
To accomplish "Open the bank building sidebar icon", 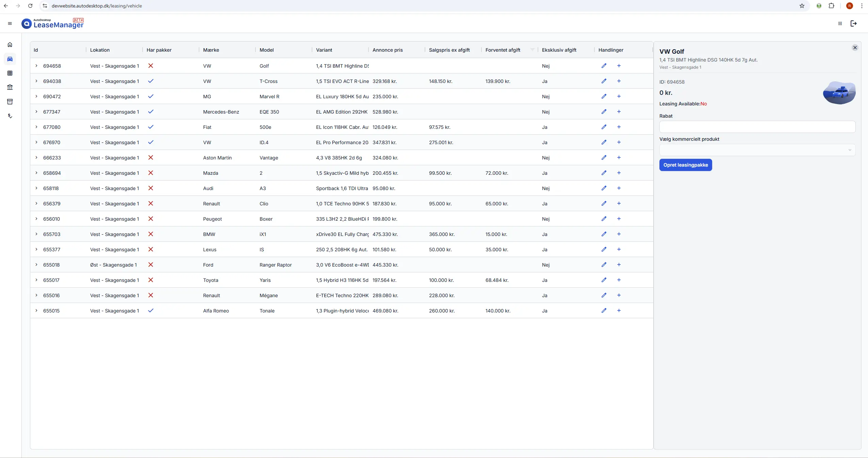I will point(10,87).
